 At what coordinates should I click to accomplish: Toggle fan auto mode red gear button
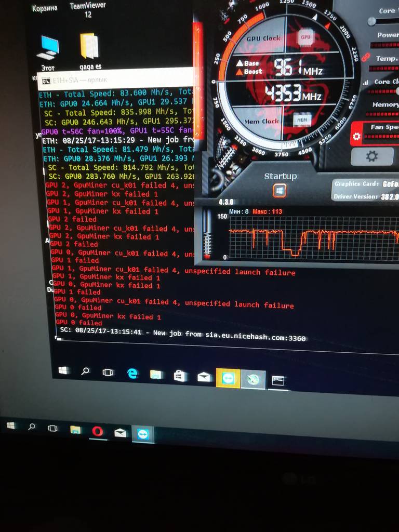pyautogui.click(x=356, y=136)
